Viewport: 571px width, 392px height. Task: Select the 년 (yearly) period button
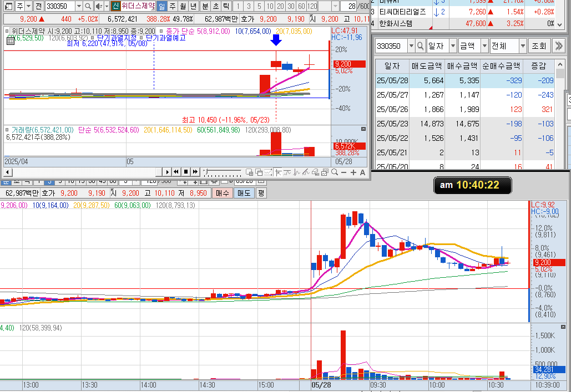pyautogui.click(x=194, y=6)
